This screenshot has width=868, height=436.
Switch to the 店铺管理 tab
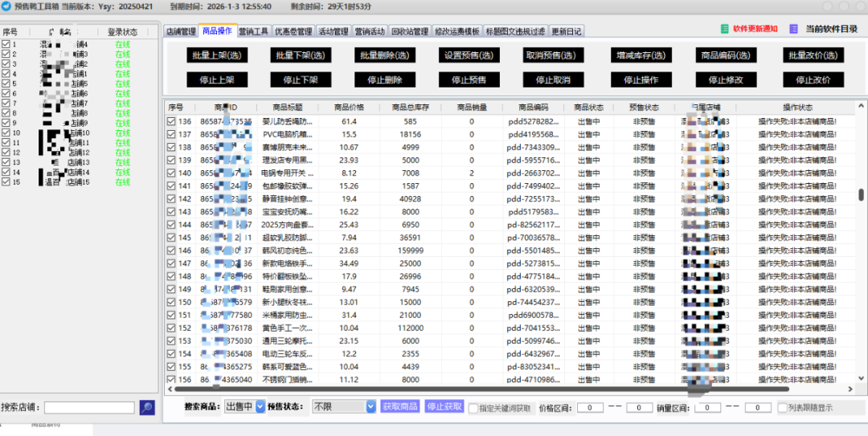pyautogui.click(x=181, y=31)
